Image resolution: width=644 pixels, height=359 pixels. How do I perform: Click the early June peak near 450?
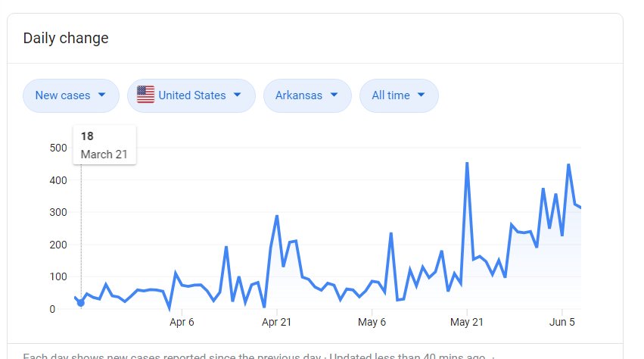[568, 165]
